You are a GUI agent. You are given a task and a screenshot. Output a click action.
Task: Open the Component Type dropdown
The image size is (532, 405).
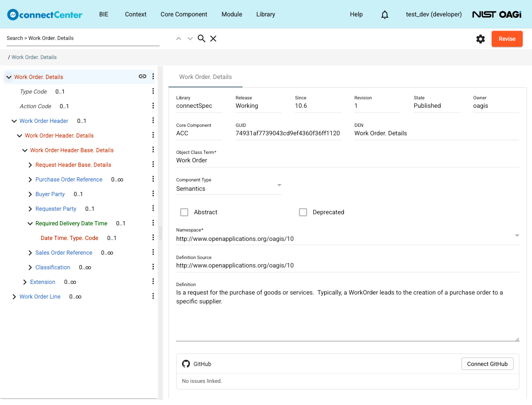coord(229,185)
